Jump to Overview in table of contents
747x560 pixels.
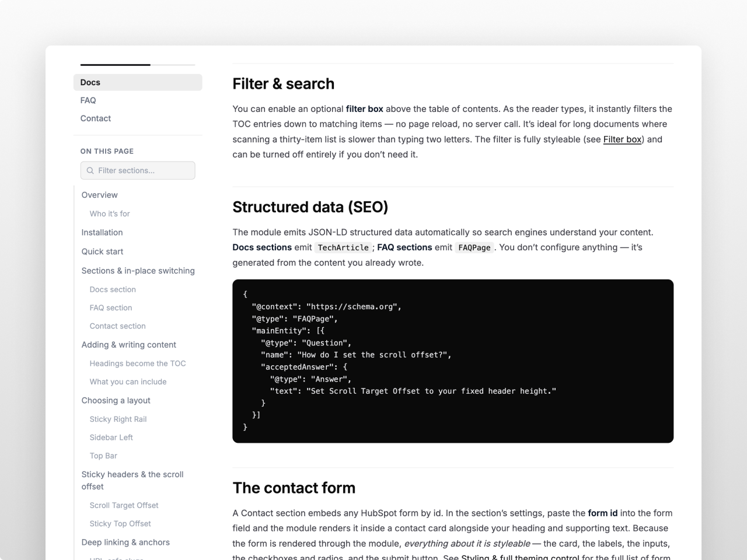(x=99, y=195)
